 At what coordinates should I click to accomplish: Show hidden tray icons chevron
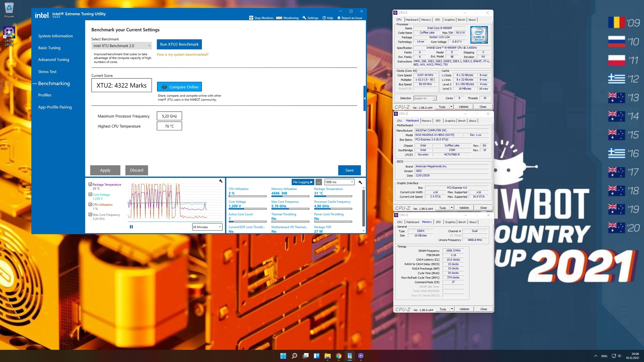coord(596,356)
